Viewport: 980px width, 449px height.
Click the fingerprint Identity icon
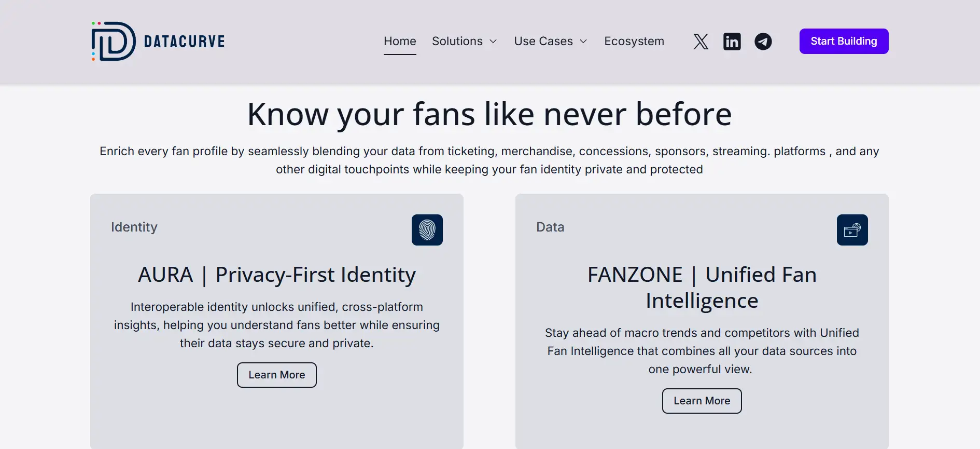(x=427, y=230)
